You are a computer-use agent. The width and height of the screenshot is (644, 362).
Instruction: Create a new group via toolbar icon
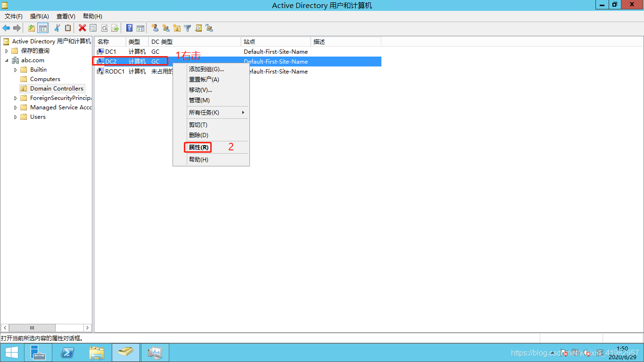pos(165,28)
